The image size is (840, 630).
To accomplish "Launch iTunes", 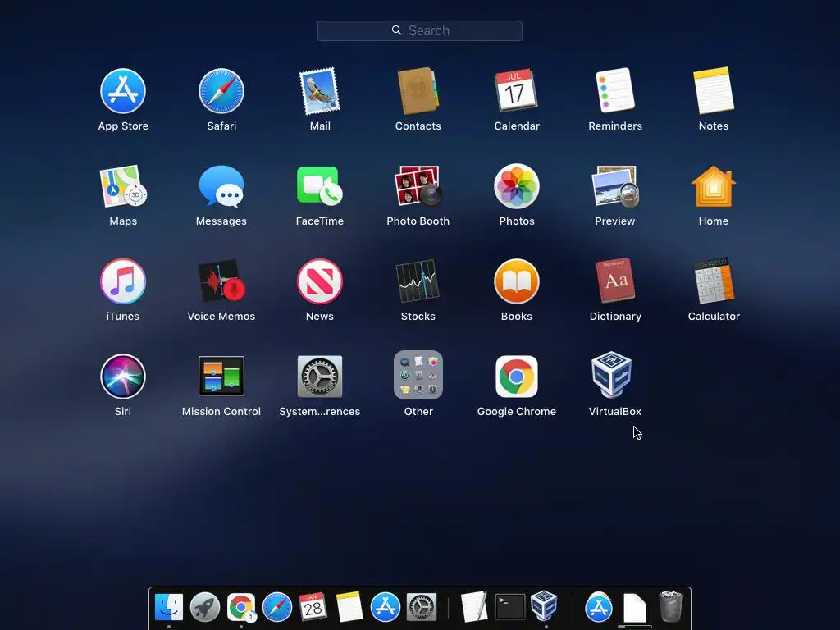I will tap(123, 281).
